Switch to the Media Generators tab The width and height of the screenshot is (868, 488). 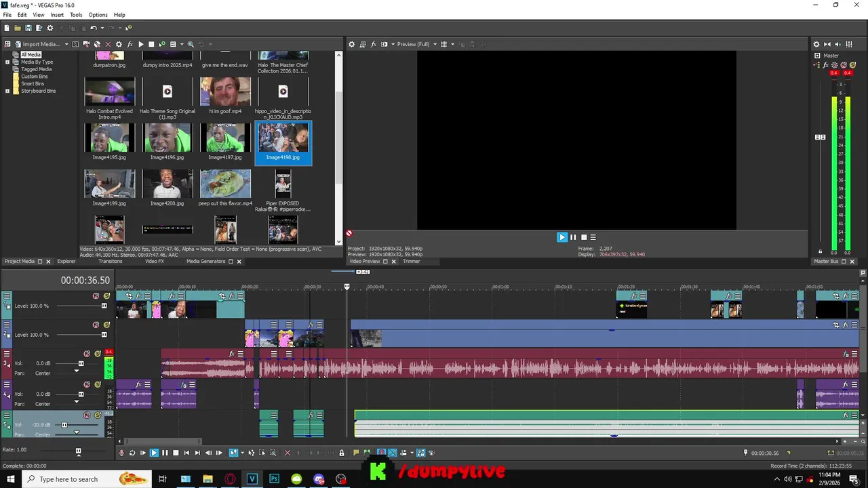pyautogui.click(x=206, y=261)
